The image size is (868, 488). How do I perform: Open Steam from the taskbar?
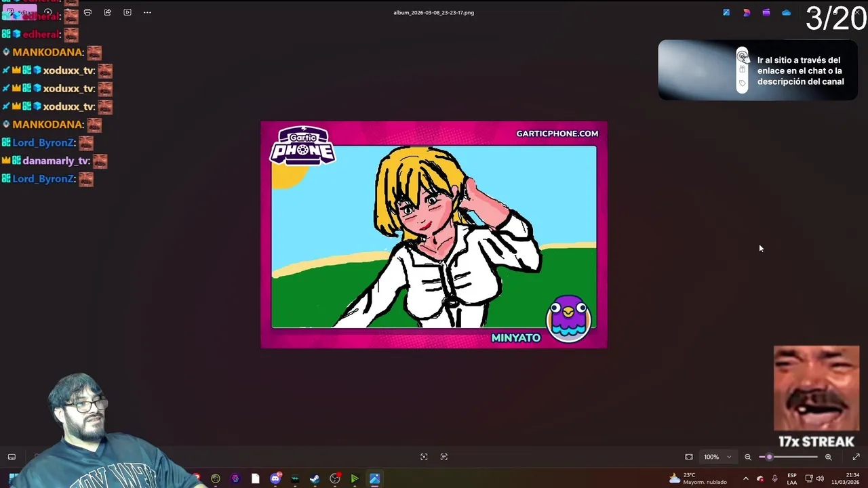coord(315,479)
